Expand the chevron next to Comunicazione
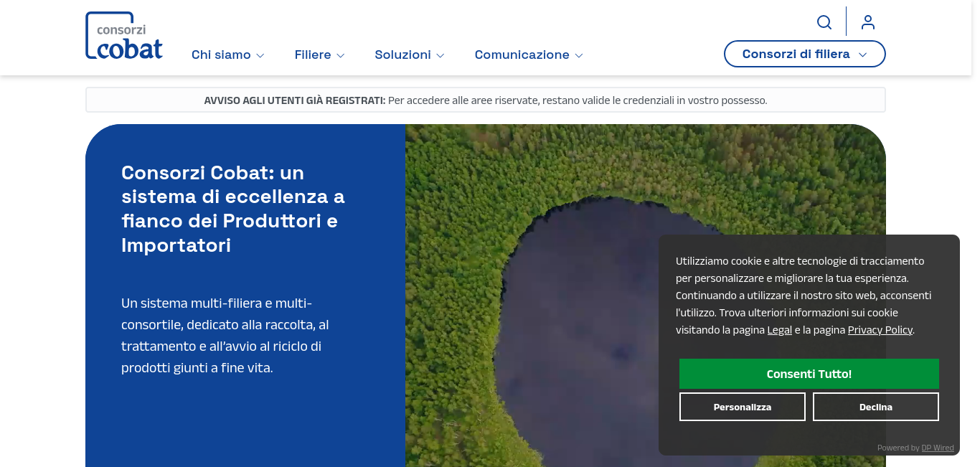Viewport: 980px width, 467px height. [x=579, y=55]
